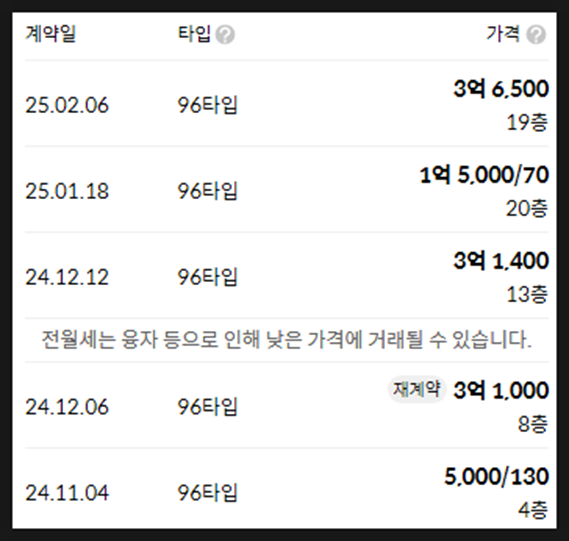Click the 가격 column header label
The width and height of the screenshot is (569, 541).
tap(503, 34)
